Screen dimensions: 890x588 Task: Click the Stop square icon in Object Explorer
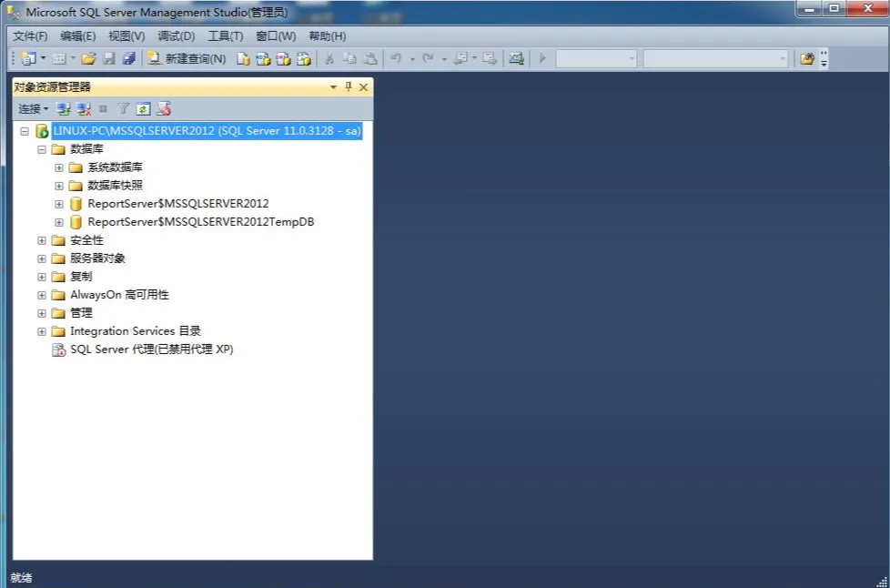tap(104, 108)
